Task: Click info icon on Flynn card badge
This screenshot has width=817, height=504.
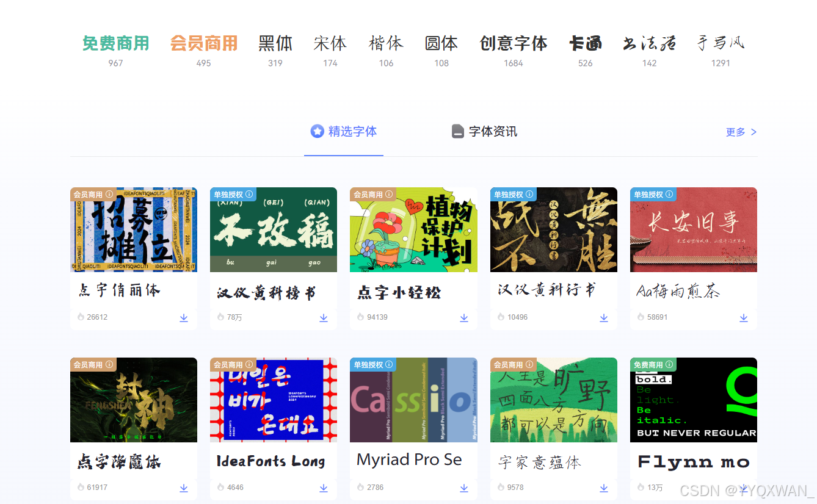Action: point(669,364)
